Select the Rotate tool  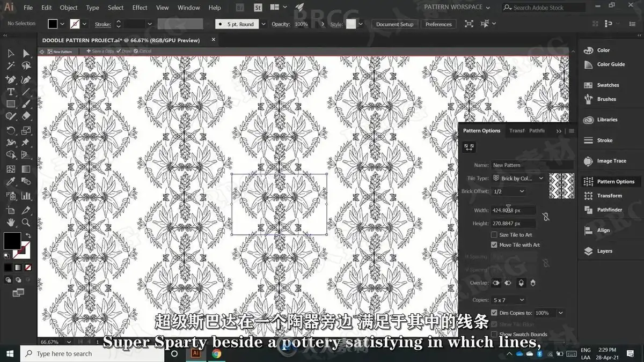(11, 130)
